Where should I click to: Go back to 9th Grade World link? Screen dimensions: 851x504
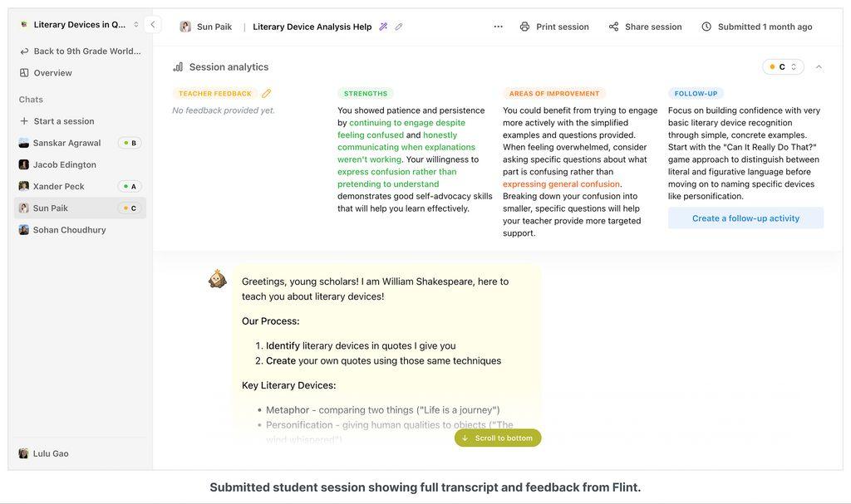coord(81,51)
